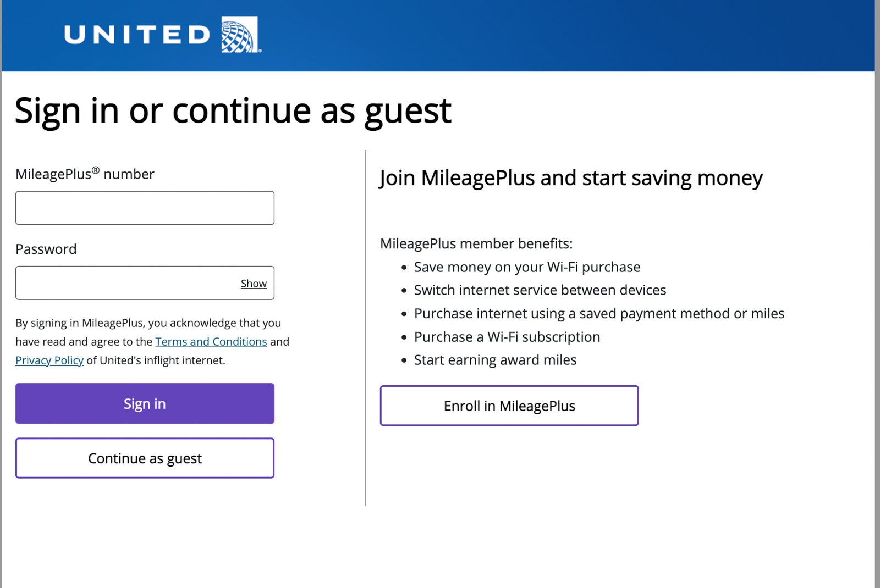Click 'Switch internet service between devices' benefit
Image resolution: width=880 pixels, height=588 pixels.
pos(540,290)
